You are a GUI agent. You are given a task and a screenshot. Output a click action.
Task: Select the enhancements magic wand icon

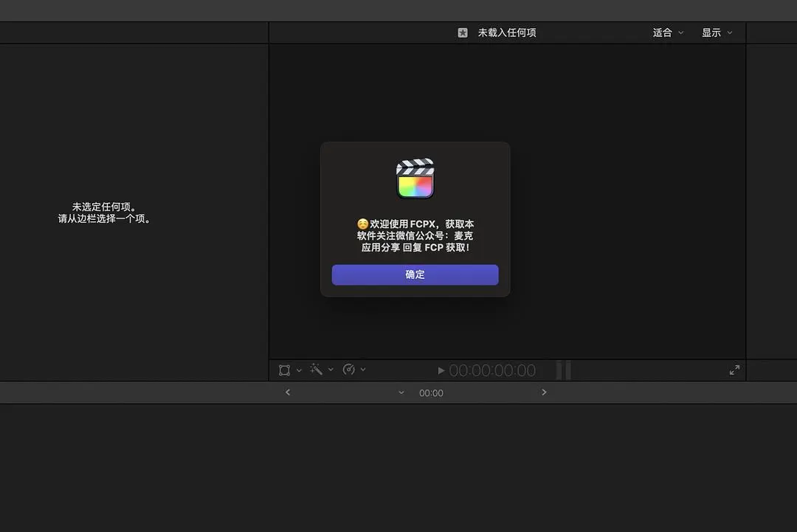click(x=316, y=370)
